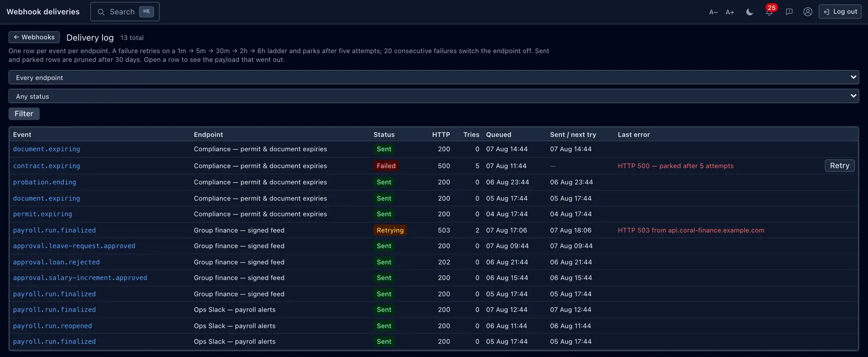The width and height of the screenshot is (868, 357).
Task: Apply filters with Filter button
Action: coord(24,113)
